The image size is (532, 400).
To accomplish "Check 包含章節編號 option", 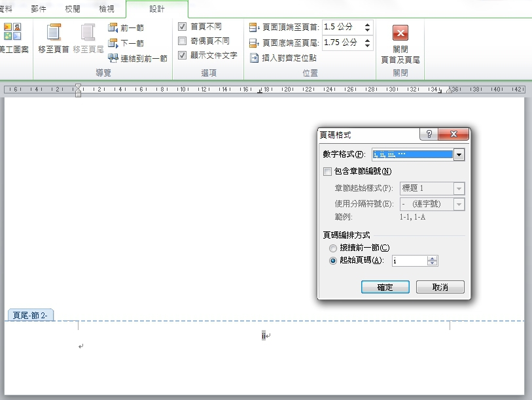I will tap(327, 171).
